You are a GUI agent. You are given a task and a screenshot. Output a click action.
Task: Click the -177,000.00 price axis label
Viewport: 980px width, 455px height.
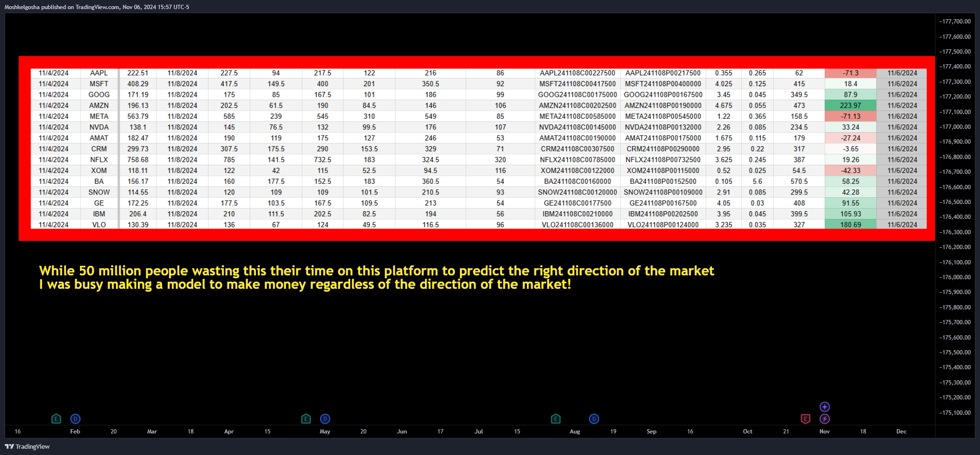pos(955,127)
